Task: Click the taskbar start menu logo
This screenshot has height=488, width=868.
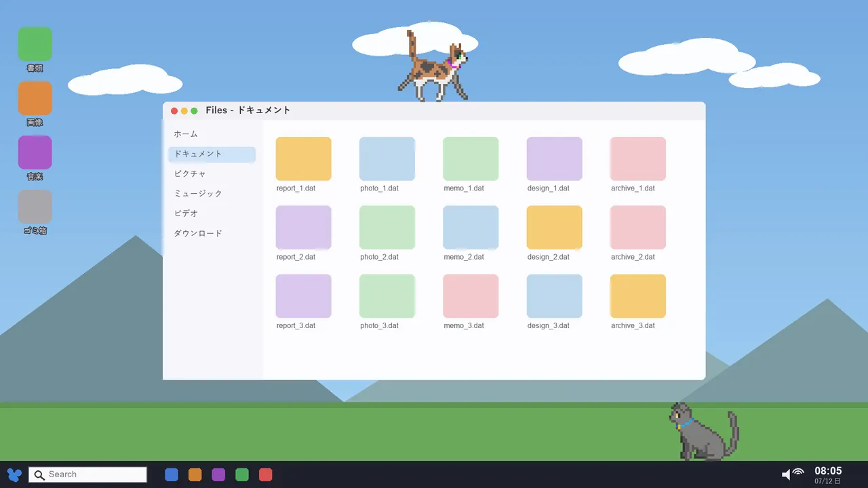Action: (x=14, y=474)
